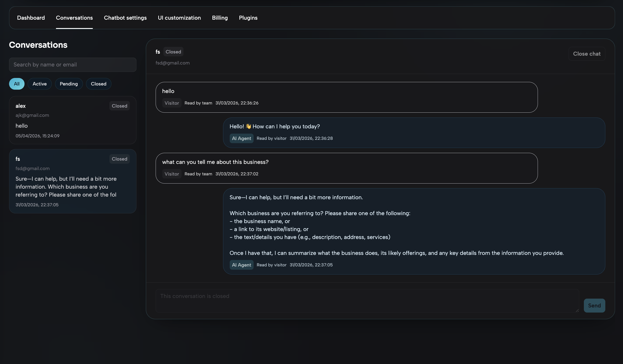Open the Plugins tab
This screenshot has height=364, width=623.
[x=248, y=18]
